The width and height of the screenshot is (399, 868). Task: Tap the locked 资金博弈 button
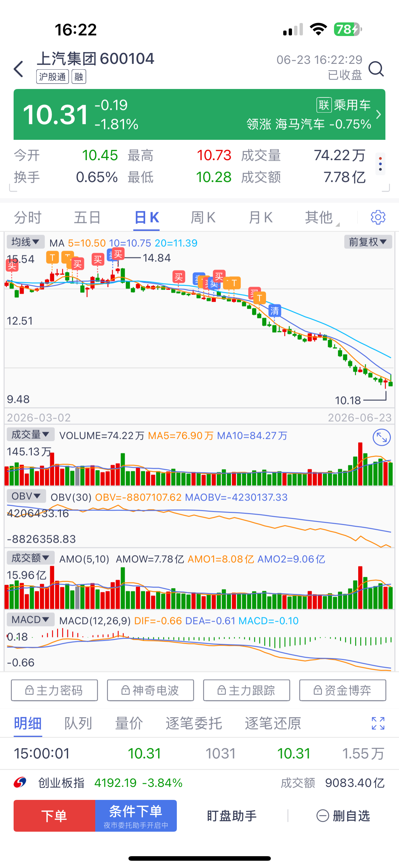click(x=343, y=690)
